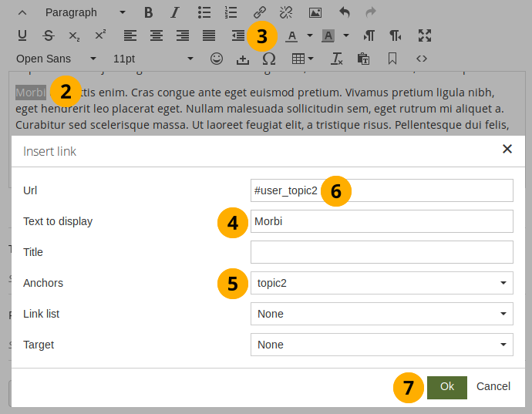This screenshot has width=532, height=414.
Task: Open the Open Sans font family dropdown
Action: pyautogui.click(x=56, y=59)
